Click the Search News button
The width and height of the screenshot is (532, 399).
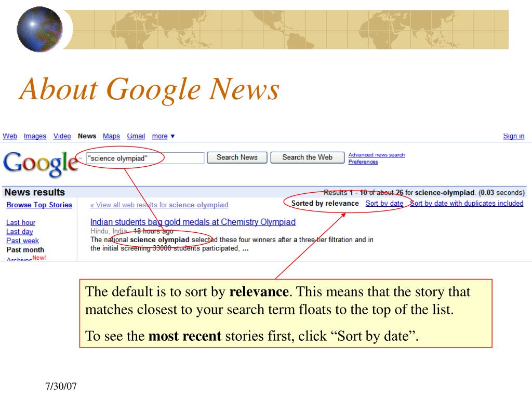tap(237, 157)
